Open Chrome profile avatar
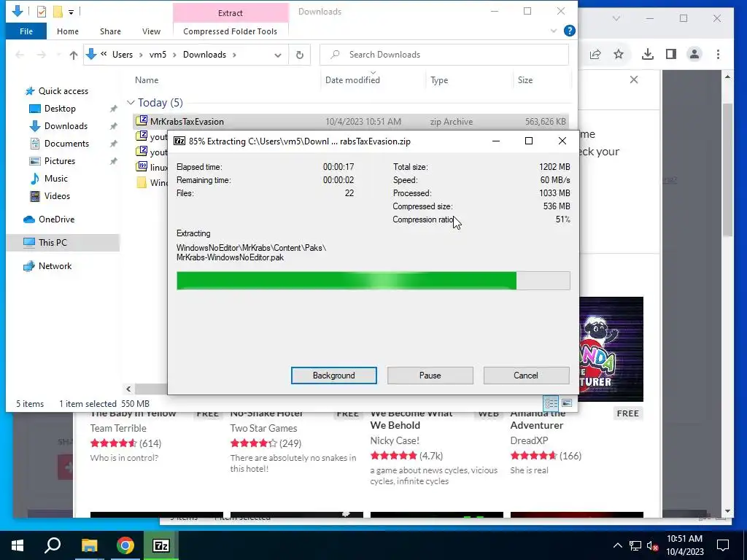 (x=694, y=54)
